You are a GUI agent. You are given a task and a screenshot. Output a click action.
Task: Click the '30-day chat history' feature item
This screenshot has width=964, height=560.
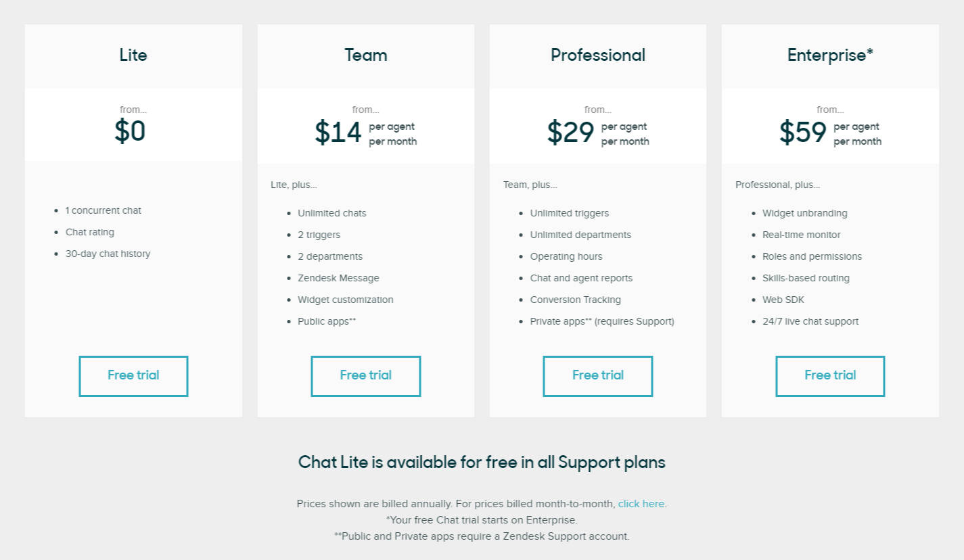(108, 254)
